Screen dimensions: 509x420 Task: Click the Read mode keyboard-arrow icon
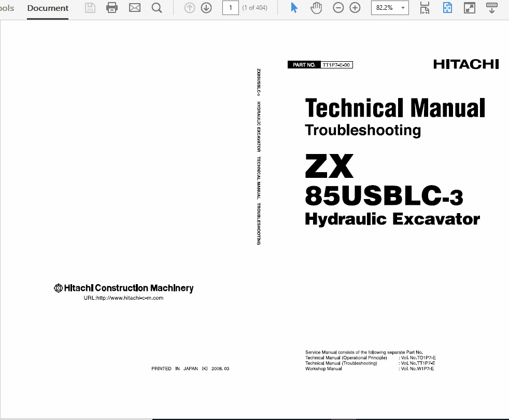click(x=492, y=8)
